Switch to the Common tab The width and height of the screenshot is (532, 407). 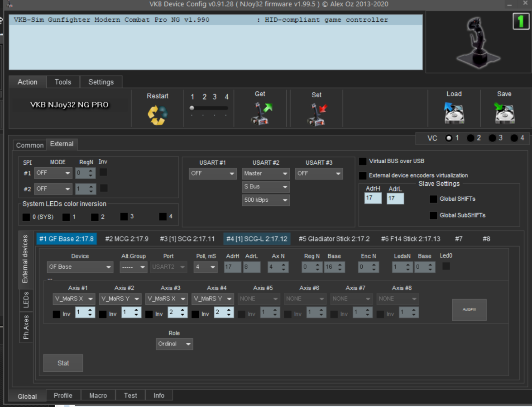pyautogui.click(x=30, y=145)
